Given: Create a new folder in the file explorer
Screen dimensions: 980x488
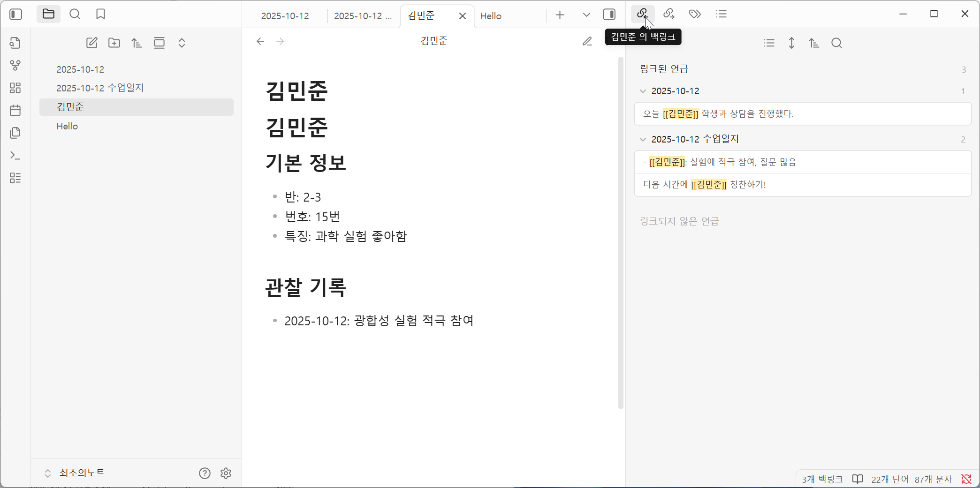Looking at the screenshot, I should pos(114,43).
